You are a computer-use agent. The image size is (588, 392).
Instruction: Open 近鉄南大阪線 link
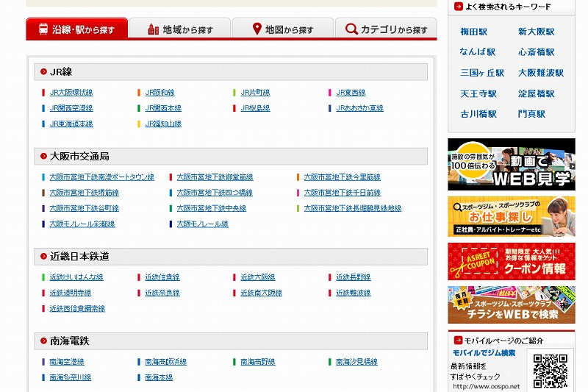coord(262,293)
